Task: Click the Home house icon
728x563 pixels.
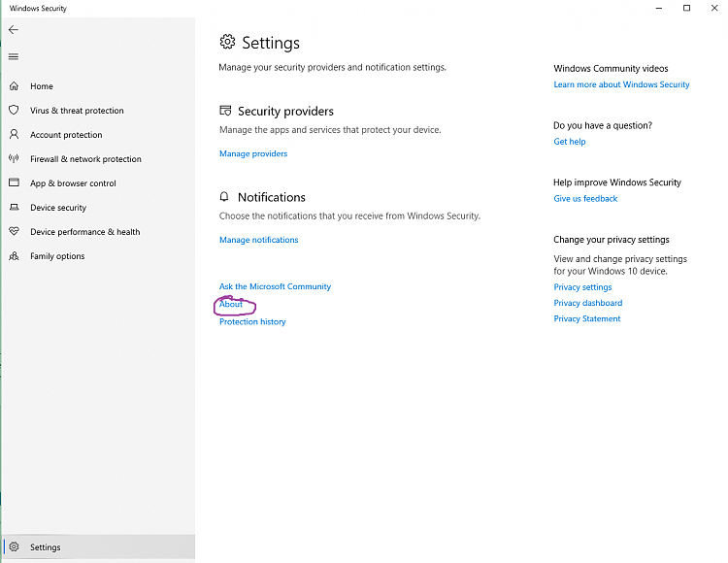Action: point(14,85)
